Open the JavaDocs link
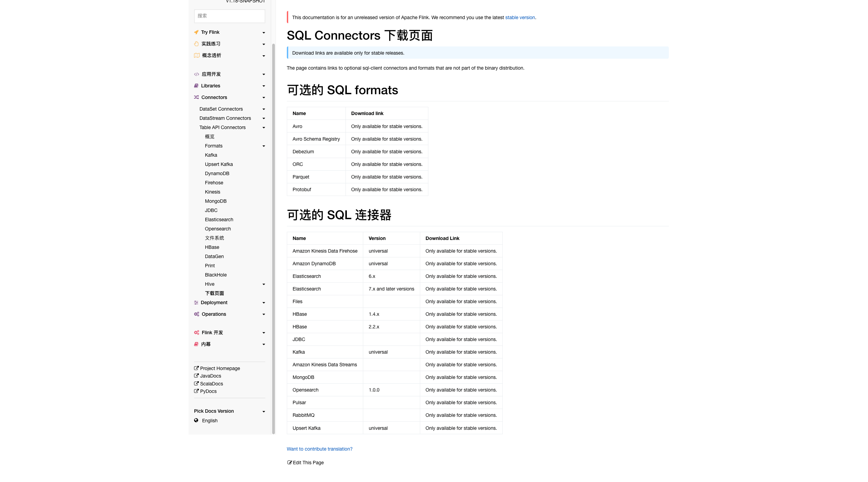Screen dimensions: 868x482 (x=210, y=376)
